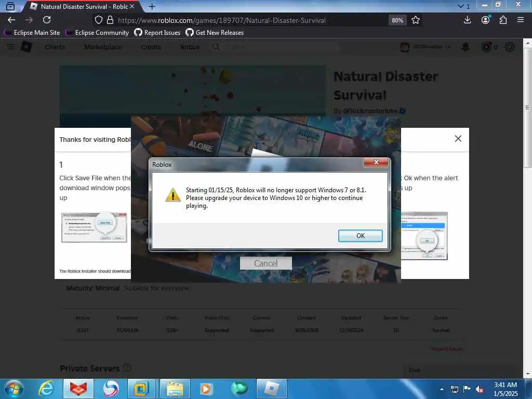Image resolution: width=532 pixels, height=399 pixels.
Task: Close the Roblox warning dialog with red X
Action: (x=376, y=162)
